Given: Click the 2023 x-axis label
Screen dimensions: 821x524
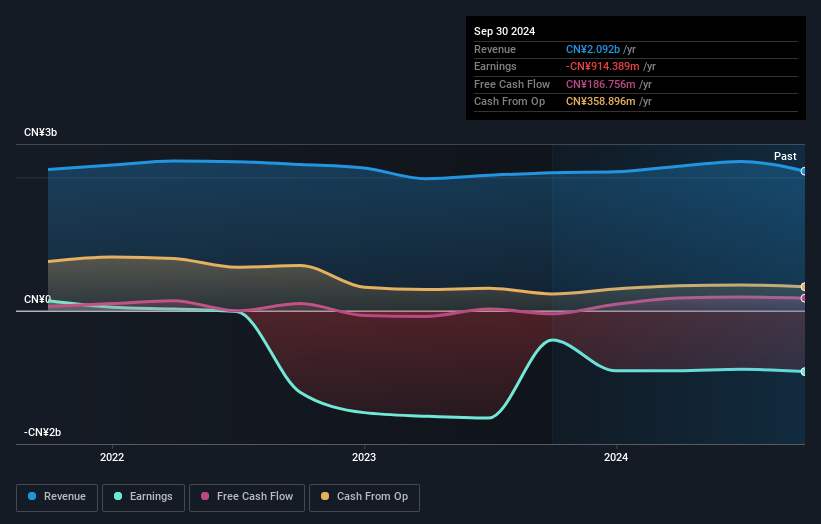Looking at the screenshot, I should 364,457.
